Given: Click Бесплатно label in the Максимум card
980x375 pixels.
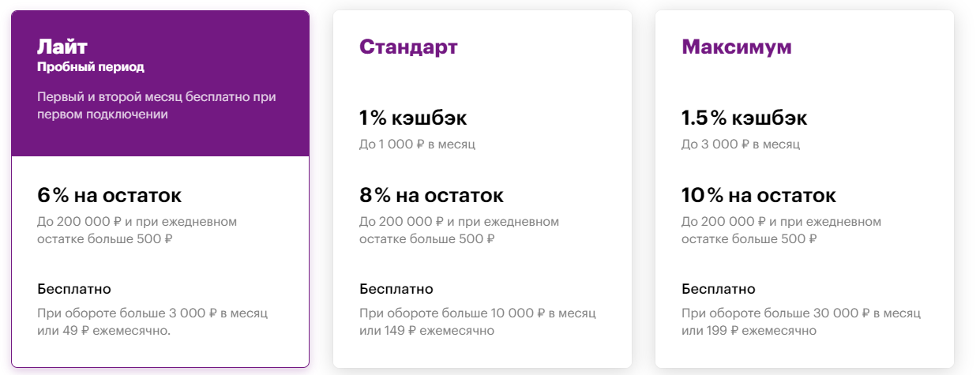Looking at the screenshot, I should (x=719, y=288).
